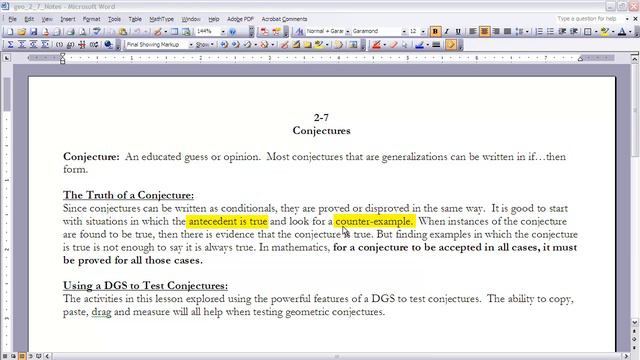Image resolution: width=640 pixels, height=360 pixels.
Task: Open the Style dropdown showing Normal + Garamond
Action: pos(348,31)
